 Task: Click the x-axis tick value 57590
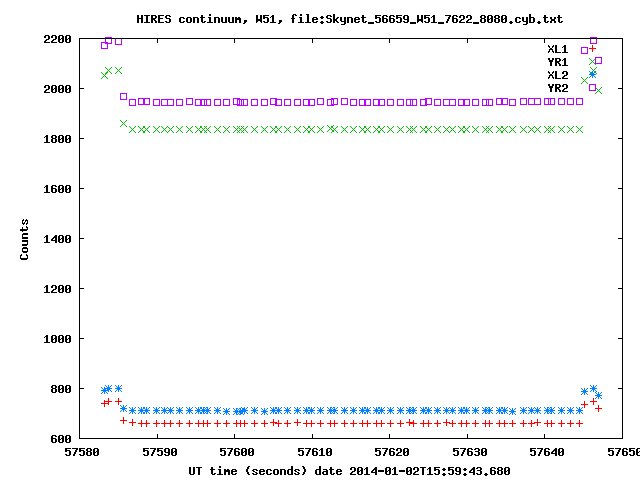(x=160, y=452)
